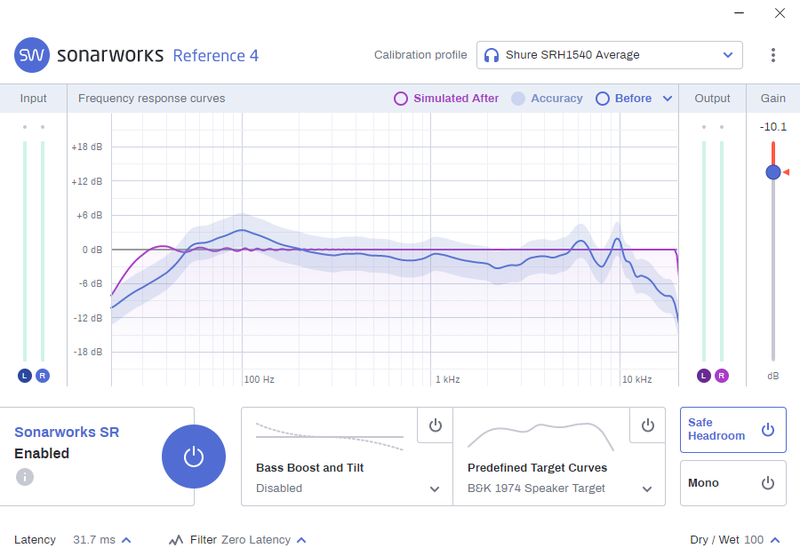800x548 pixels.
Task: Click the 10 kHz axis label
Action: pyautogui.click(x=637, y=380)
